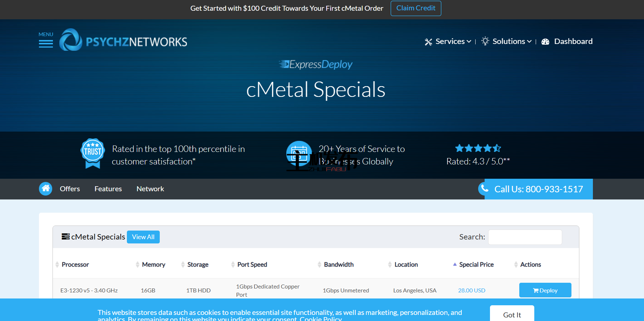Open the hamburger MENU icon

click(x=46, y=43)
